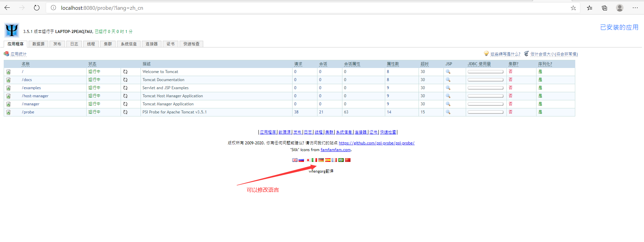The width and height of the screenshot is (644, 242).
Task: Select the Spanish flag language
Action: [x=328, y=160]
